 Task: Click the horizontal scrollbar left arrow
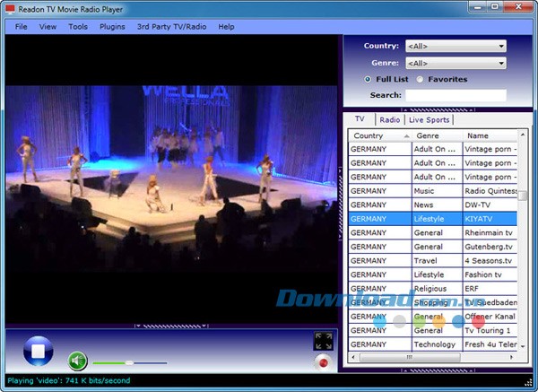[353, 357]
